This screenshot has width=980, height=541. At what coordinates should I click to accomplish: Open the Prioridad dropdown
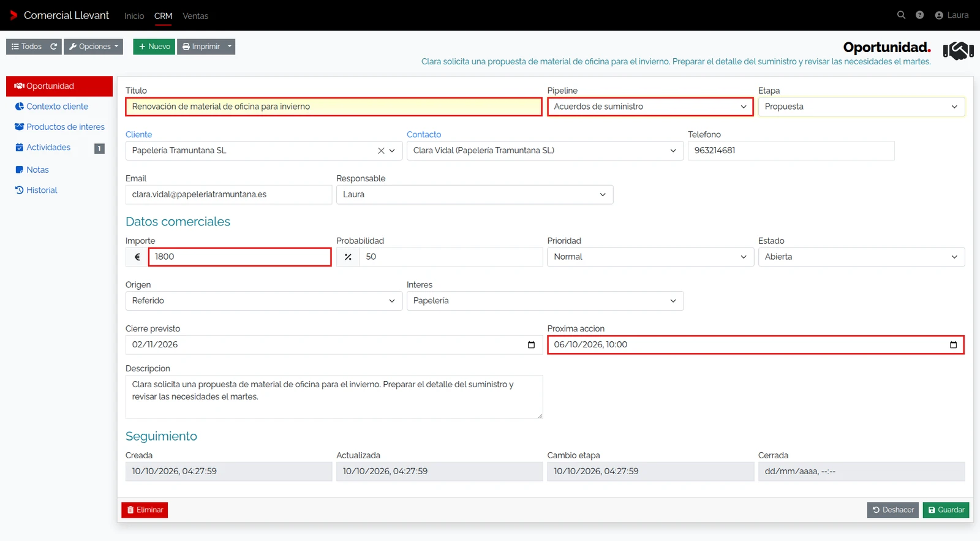[x=650, y=257]
